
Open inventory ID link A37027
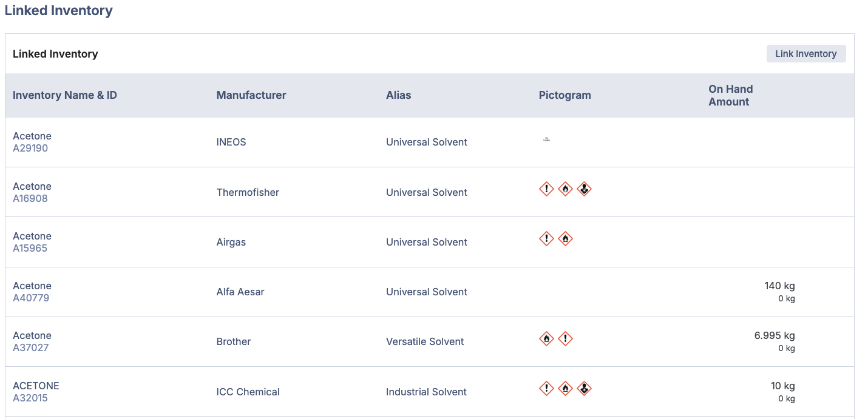tap(31, 347)
